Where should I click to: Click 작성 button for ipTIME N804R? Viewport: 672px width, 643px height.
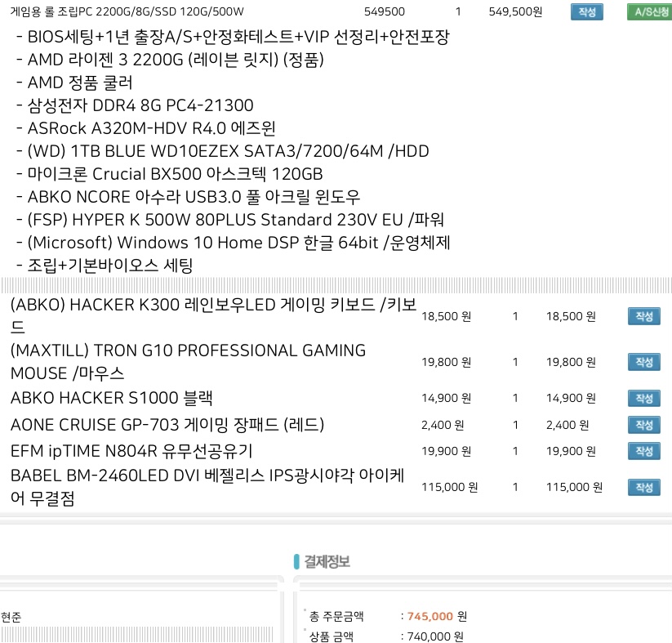pyautogui.click(x=643, y=451)
